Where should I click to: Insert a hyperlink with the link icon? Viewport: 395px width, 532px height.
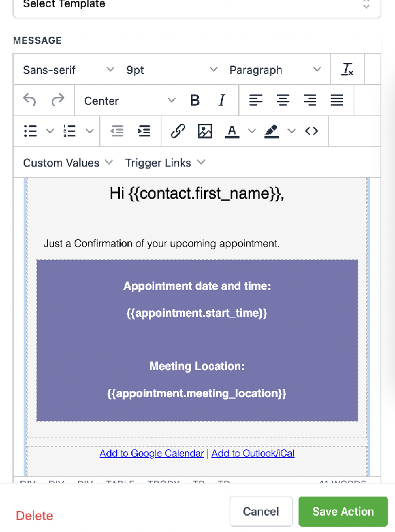[178, 131]
